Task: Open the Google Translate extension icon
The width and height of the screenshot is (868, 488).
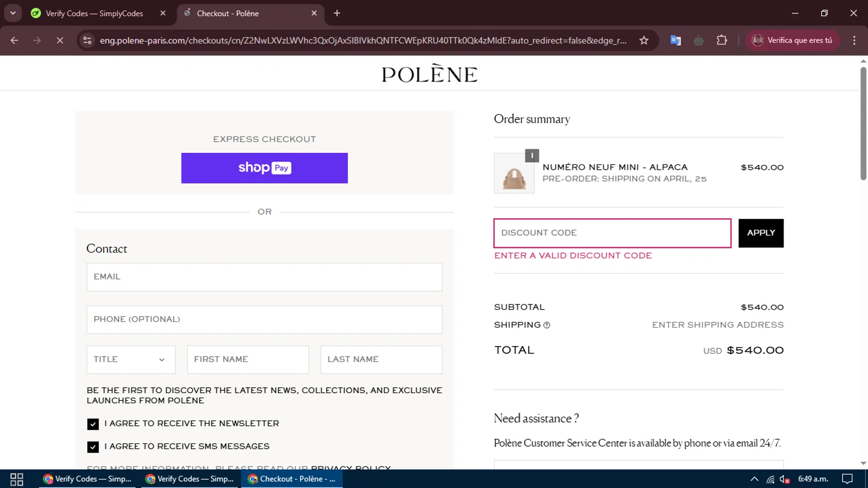Action: [x=675, y=41]
